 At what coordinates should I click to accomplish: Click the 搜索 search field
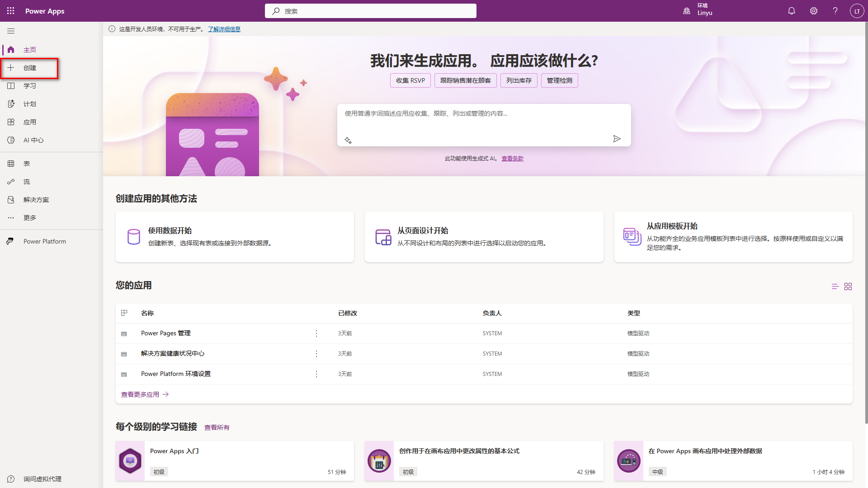pyautogui.click(x=371, y=11)
